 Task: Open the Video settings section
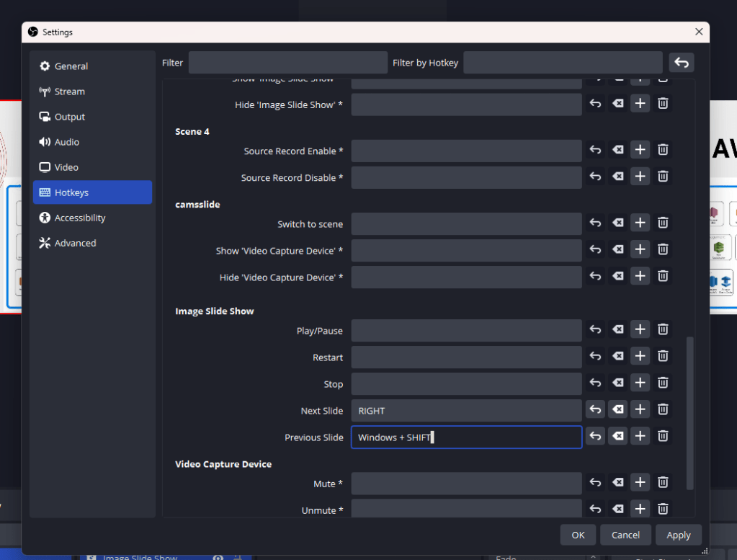(92, 167)
